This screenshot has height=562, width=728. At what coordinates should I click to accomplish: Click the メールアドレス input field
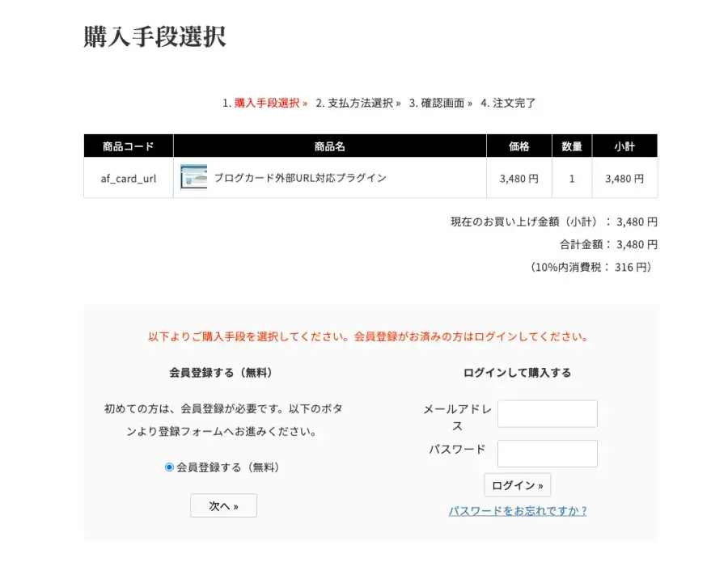click(x=547, y=413)
